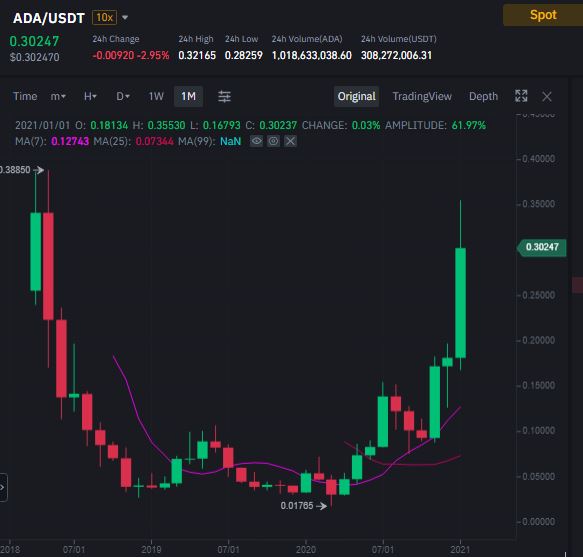Switch to Original chart view
Viewport: 583px width, 557px height.
[357, 97]
